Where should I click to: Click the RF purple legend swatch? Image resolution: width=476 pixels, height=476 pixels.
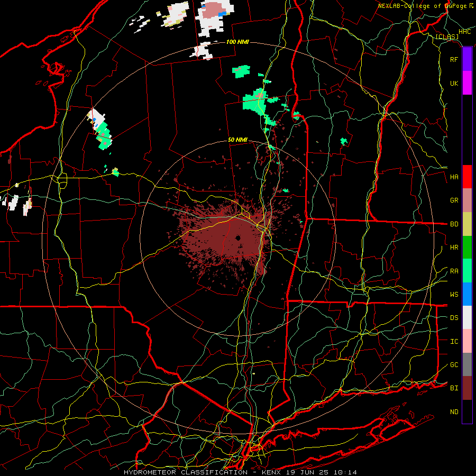click(467, 59)
